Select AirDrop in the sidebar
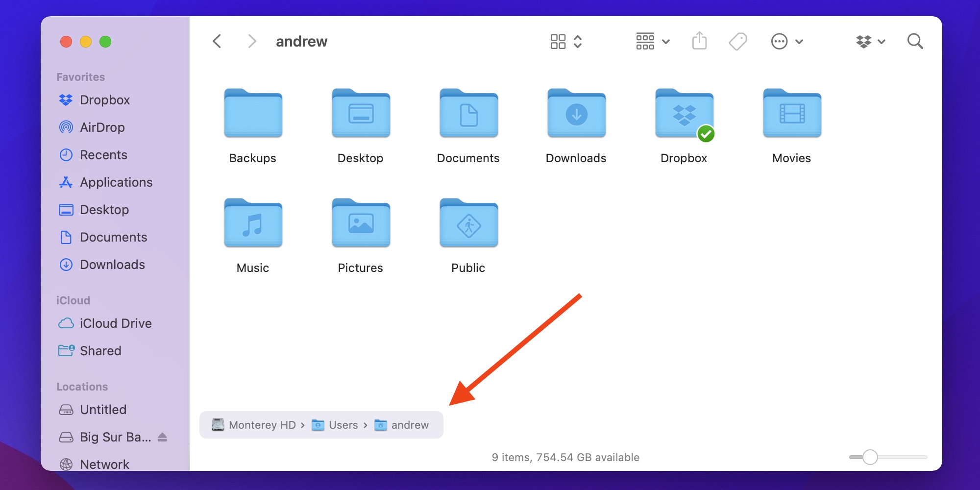 point(102,127)
